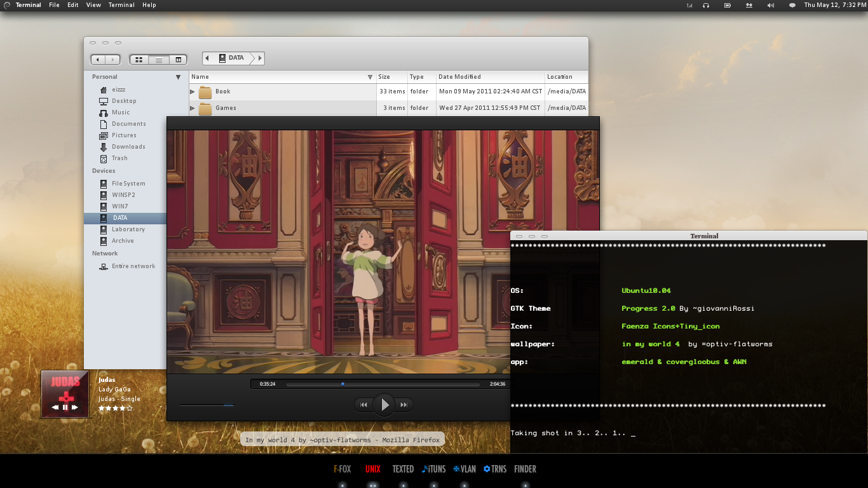Play the video in the player

pyautogui.click(x=384, y=404)
